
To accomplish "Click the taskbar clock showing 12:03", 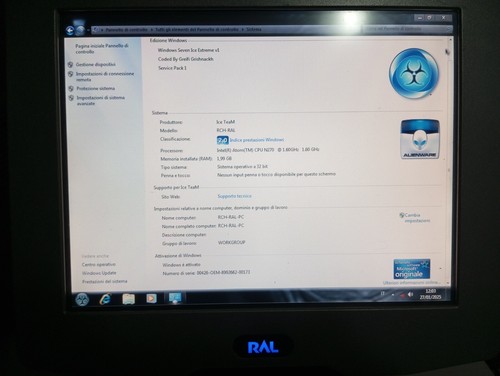I will pyautogui.click(x=430, y=294).
